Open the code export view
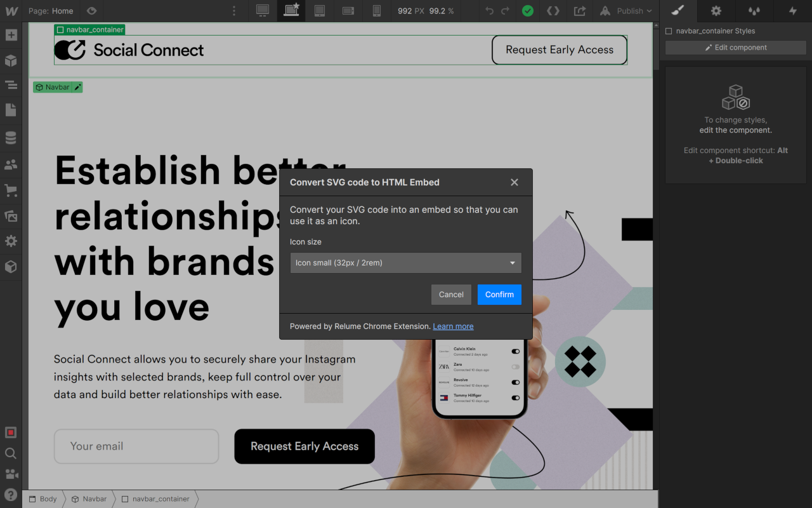The width and height of the screenshot is (812, 508). 553,11
